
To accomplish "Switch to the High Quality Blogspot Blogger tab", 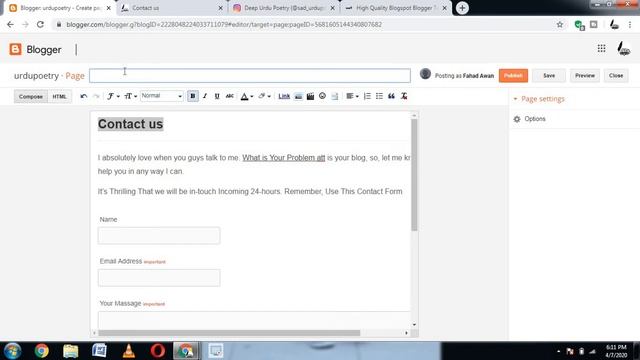I will point(396,8).
